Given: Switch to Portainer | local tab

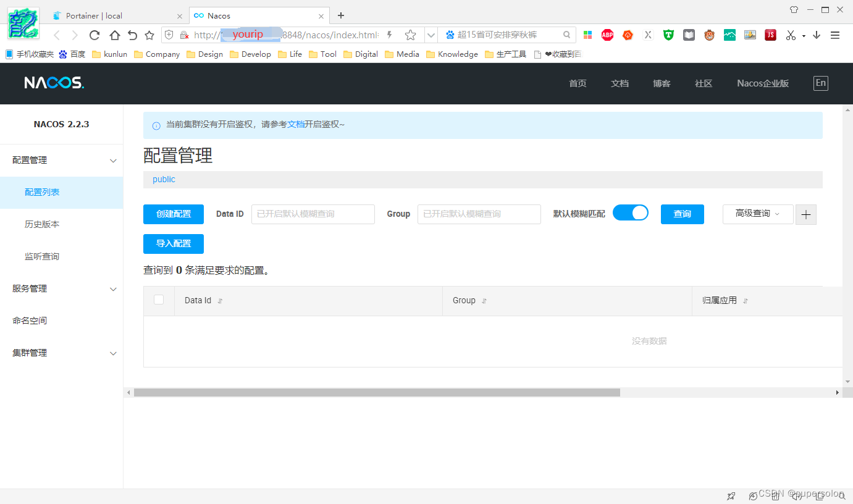Looking at the screenshot, I should [117, 16].
